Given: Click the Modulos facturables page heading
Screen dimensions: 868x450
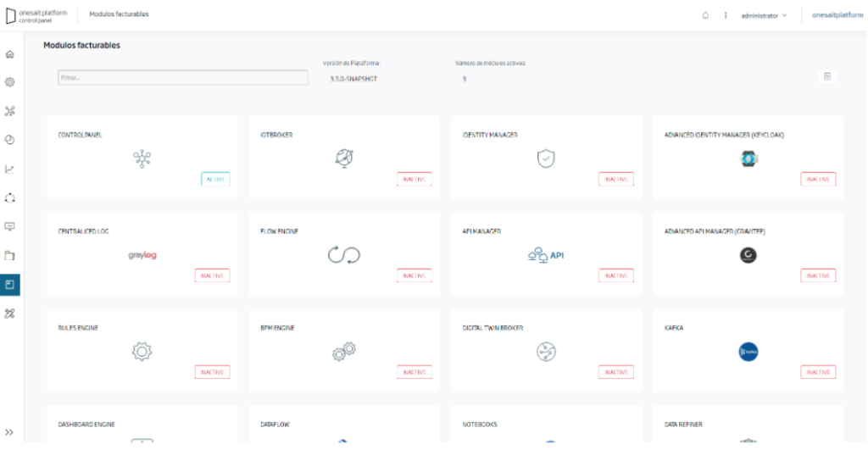Looking at the screenshot, I should (82, 46).
